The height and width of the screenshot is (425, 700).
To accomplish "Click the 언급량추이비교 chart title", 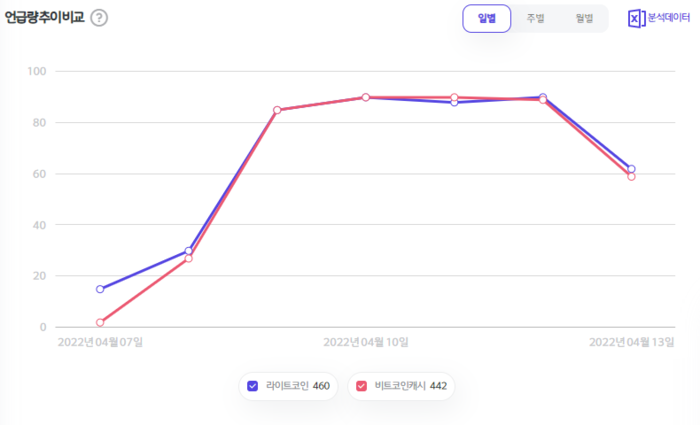I will tap(44, 18).
